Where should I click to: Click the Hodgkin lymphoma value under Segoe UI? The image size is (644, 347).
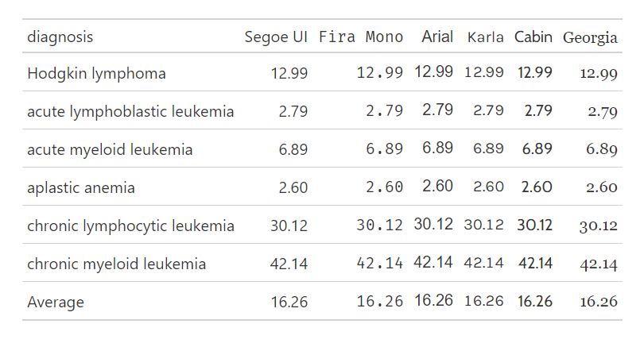pyautogui.click(x=289, y=74)
